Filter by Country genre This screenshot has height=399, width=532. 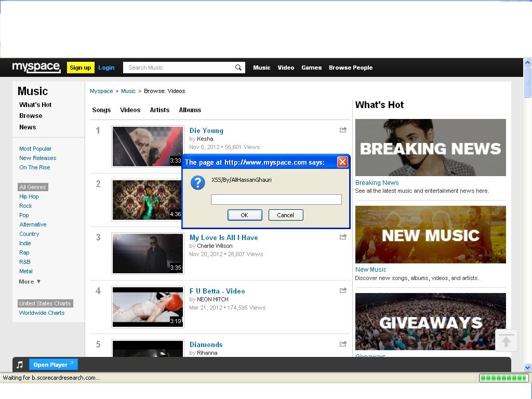(x=29, y=234)
